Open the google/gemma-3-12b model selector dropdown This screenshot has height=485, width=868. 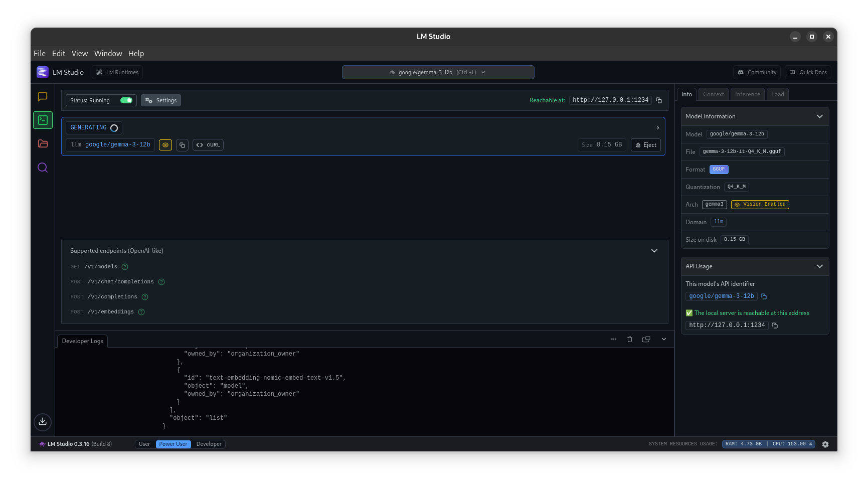pos(438,72)
